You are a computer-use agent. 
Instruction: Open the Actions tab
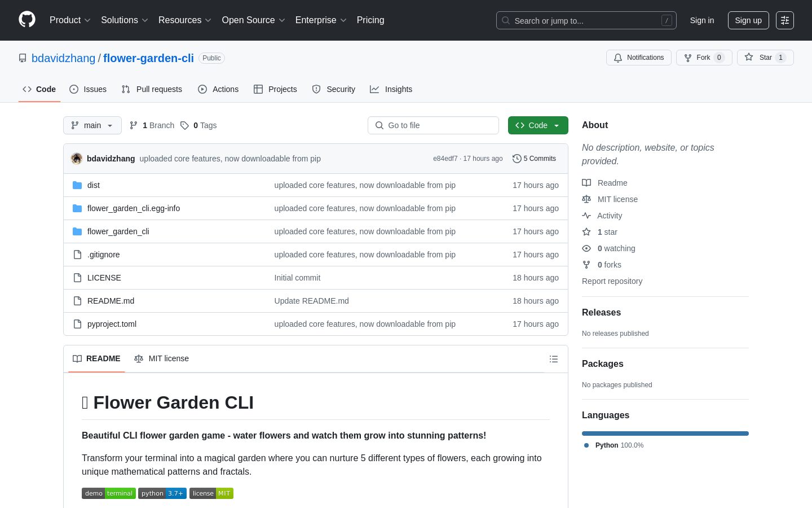click(x=218, y=89)
